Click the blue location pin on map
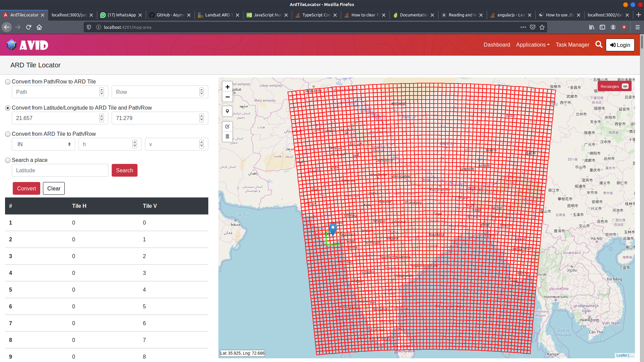Screen dimensions: 644x362 333,229
